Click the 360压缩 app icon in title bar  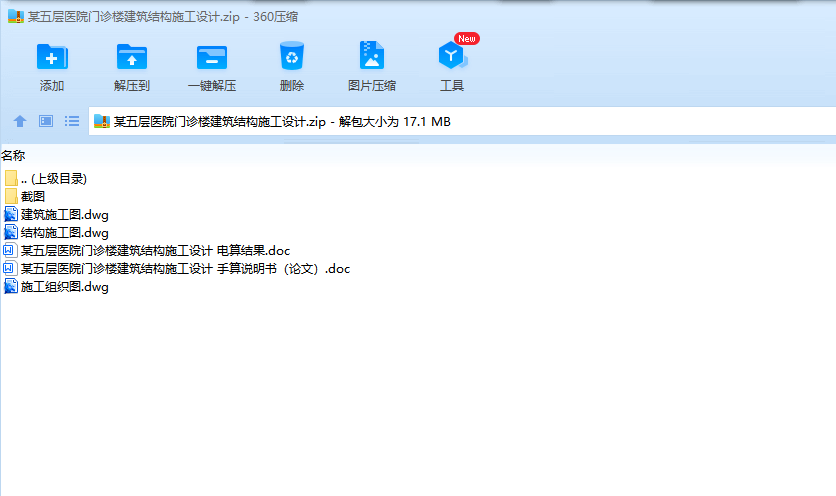[x=15, y=17]
